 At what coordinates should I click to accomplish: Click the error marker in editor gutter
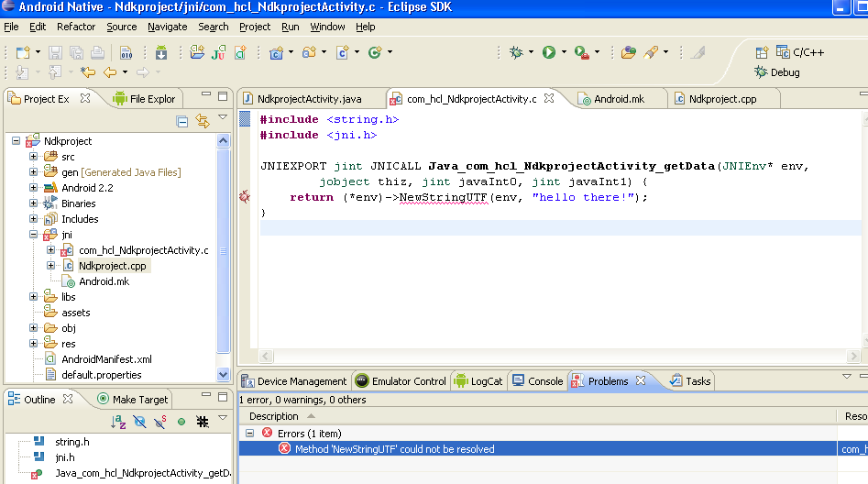(244, 196)
